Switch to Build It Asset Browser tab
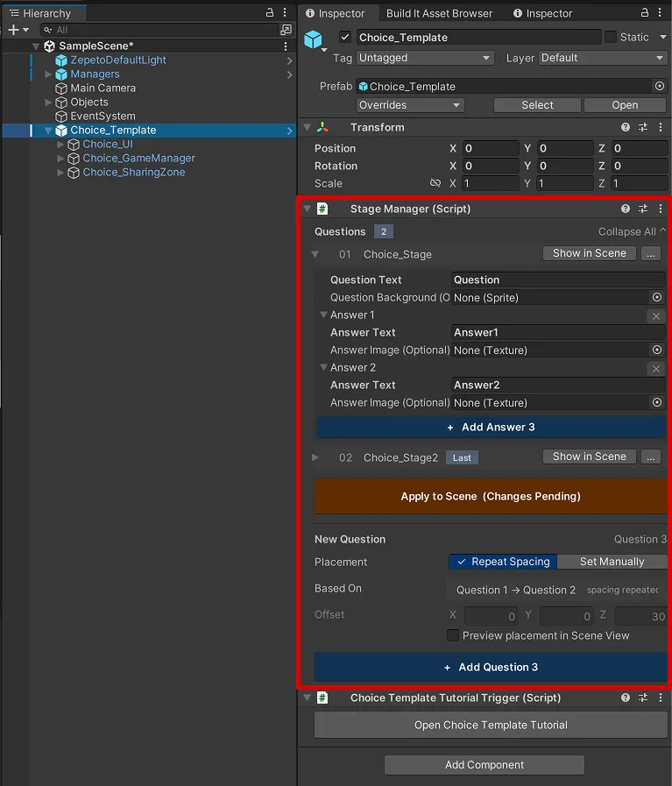This screenshot has width=672, height=786. (439, 13)
